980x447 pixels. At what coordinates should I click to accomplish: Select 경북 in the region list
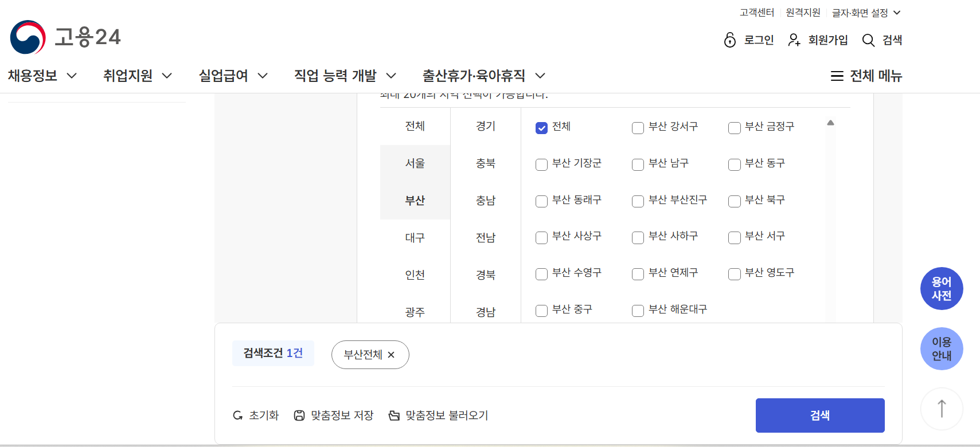click(x=486, y=275)
